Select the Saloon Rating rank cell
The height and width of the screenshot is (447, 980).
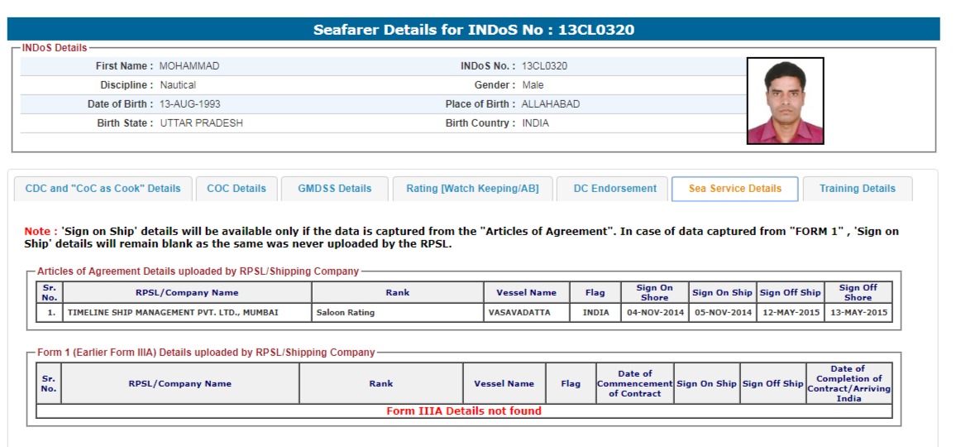pos(346,313)
